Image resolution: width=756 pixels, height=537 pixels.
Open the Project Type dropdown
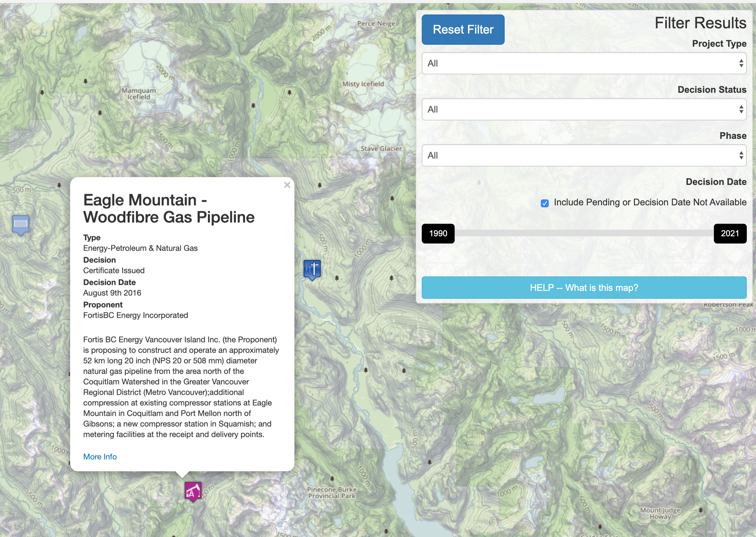point(584,63)
